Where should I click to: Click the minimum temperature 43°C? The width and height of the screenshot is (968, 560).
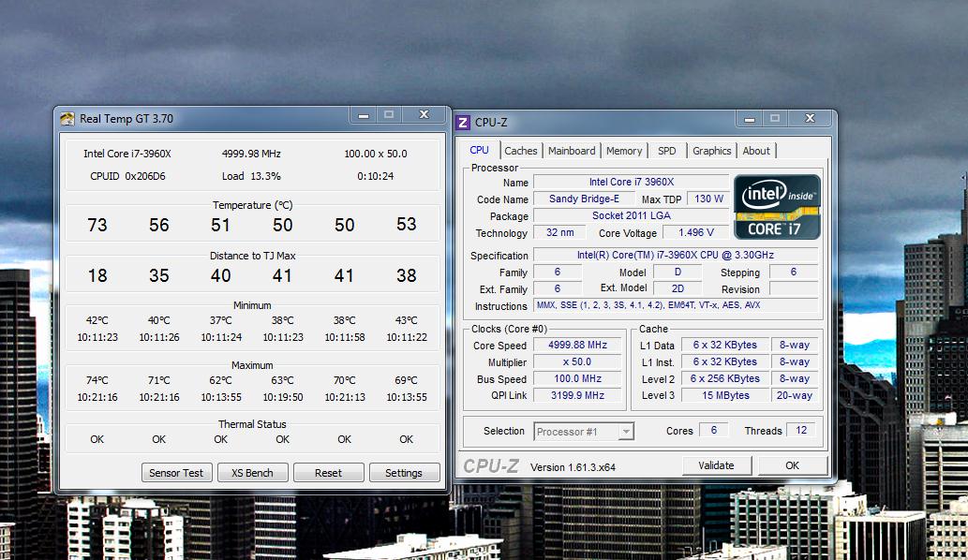click(x=406, y=320)
